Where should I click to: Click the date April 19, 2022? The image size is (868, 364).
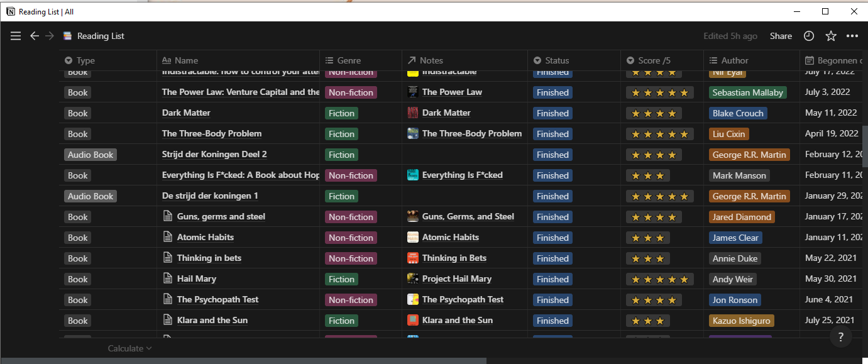point(832,133)
